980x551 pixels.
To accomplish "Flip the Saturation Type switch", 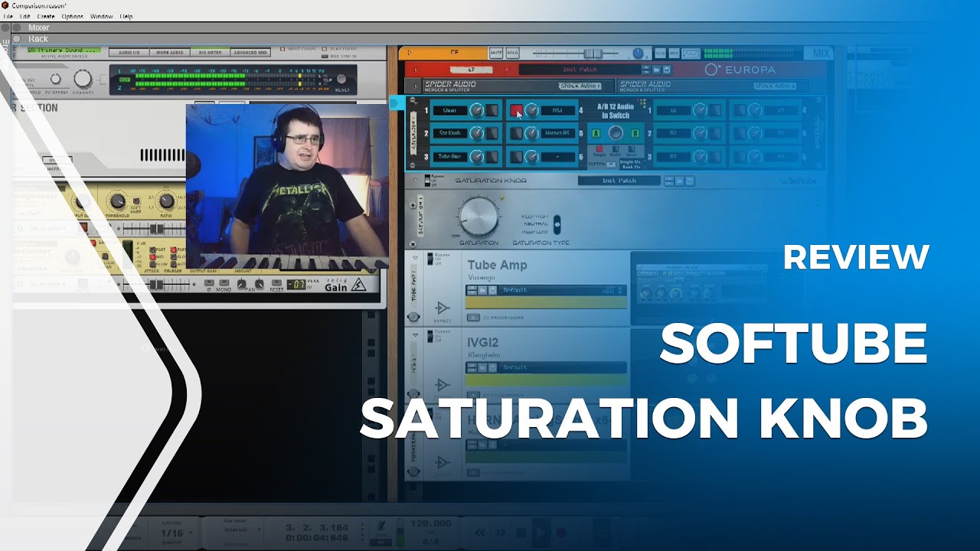I will [557, 224].
